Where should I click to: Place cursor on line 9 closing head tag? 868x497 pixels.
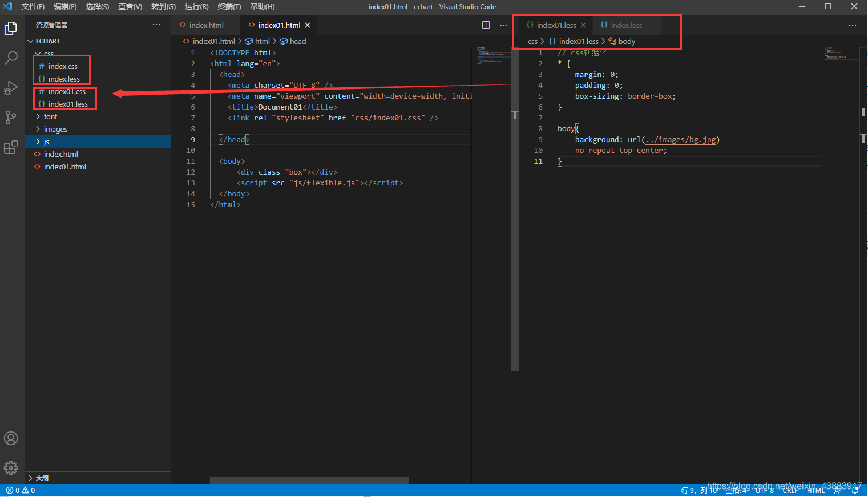click(x=235, y=140)
